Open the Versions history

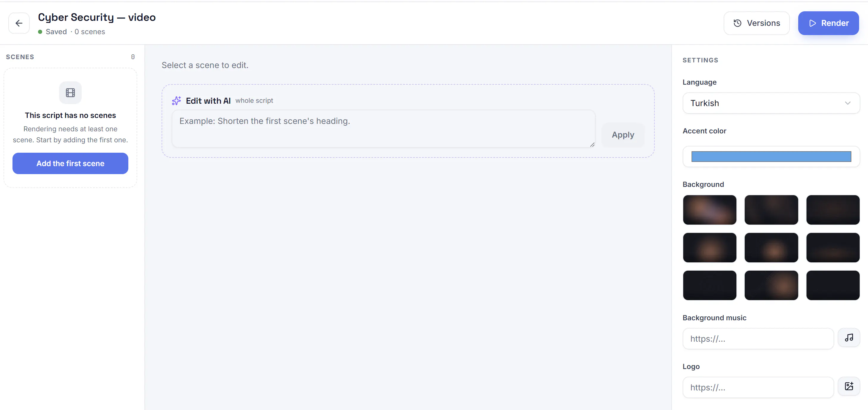click(x=757, y=23)
